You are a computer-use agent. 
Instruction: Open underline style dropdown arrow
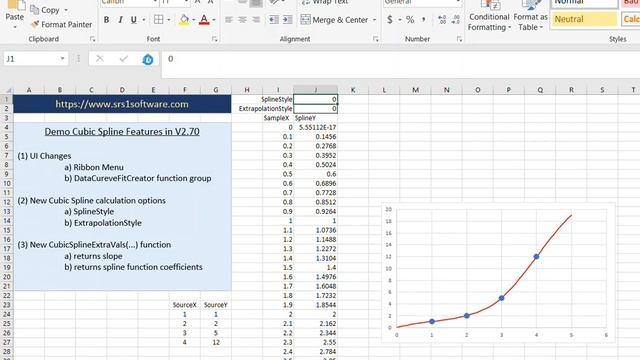click(x=144, y=20)
